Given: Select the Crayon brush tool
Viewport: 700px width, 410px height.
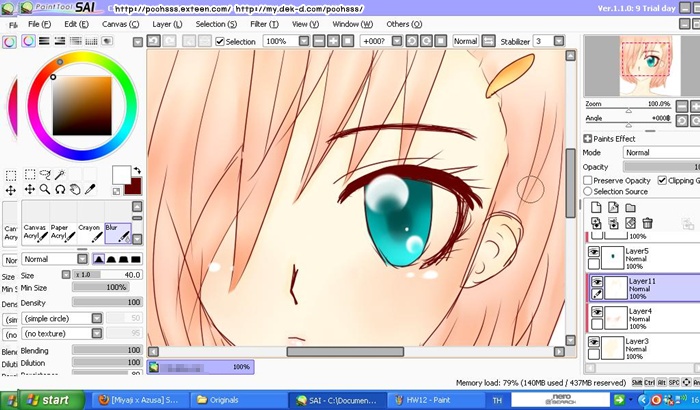Looking at the screenshot, I should tap(90, 233).
